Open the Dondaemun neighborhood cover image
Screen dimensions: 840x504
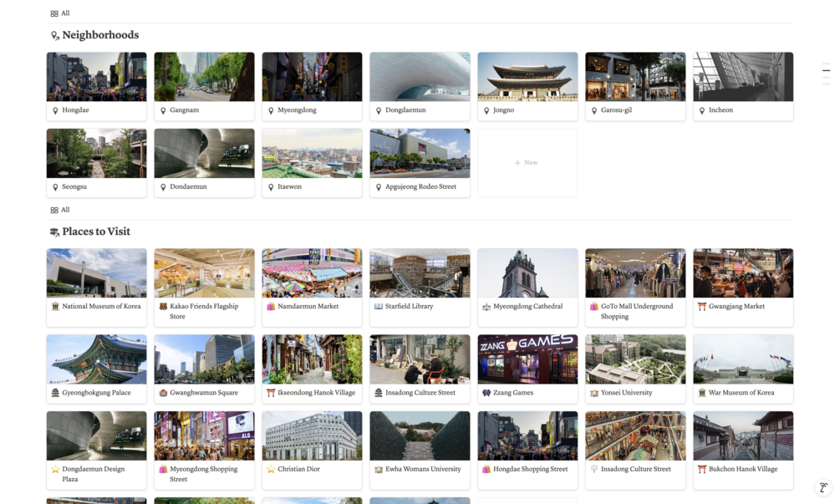204,153
